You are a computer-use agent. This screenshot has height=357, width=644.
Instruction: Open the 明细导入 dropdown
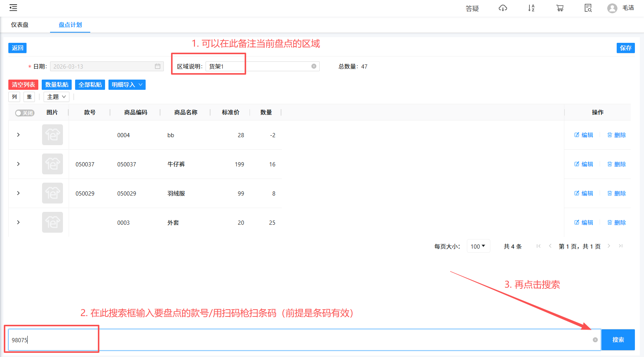[x=127, y=85]
